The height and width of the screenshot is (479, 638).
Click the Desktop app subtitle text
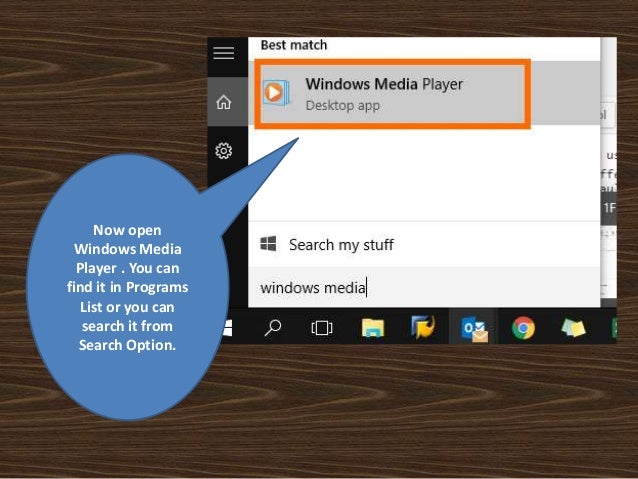point(343,105)
